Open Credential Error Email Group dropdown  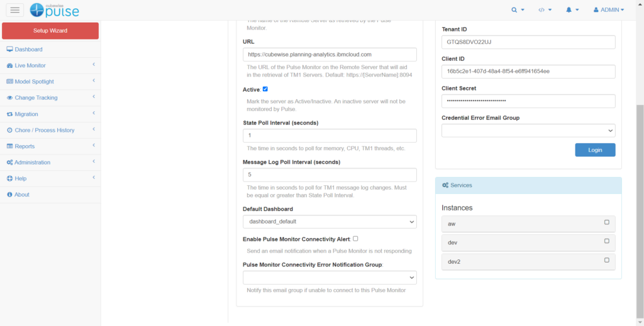pos(528,130)
